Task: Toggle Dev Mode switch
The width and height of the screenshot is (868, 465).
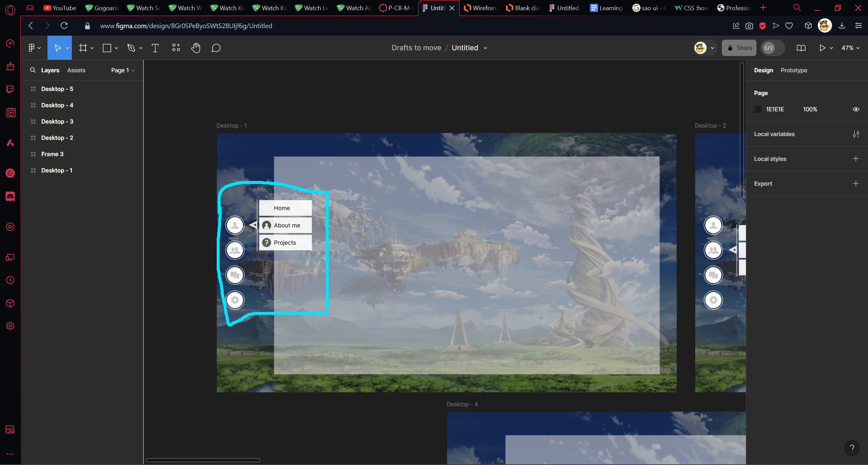Action: click(x=773, y=48)
